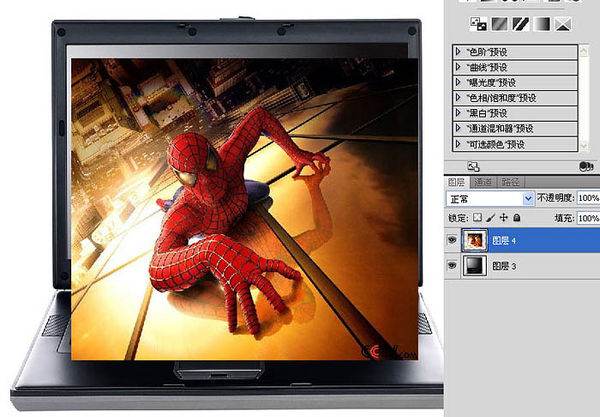This screenshot has width=600, height=417.
Task: Add a Selective Color adjustment layer
Action: coord(562,24)
